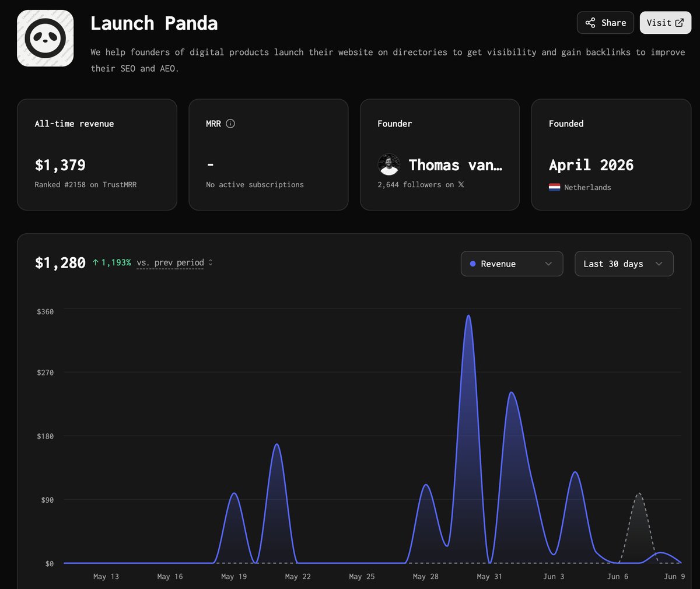Click the Launch Panda title
The width and height of the screenshot is (700, 589).
154,23
